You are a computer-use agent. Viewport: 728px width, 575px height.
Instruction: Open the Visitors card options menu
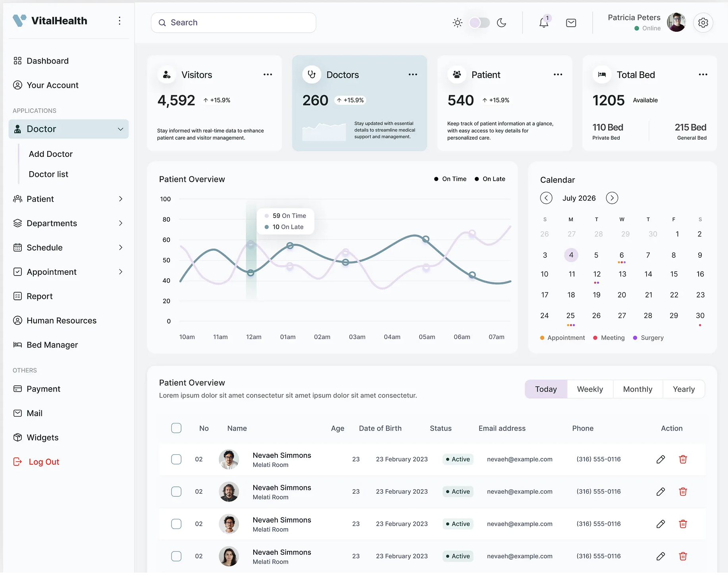coord(268,74)
